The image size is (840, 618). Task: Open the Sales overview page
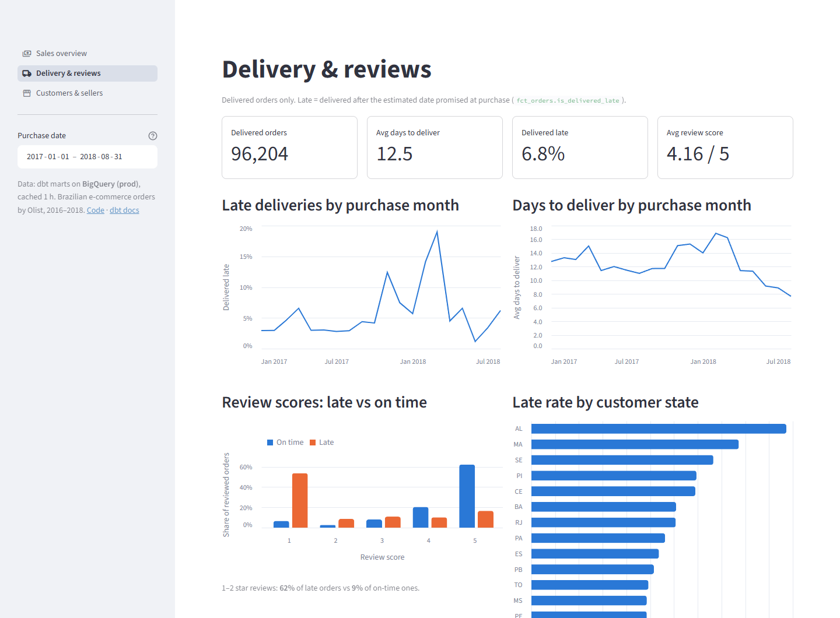87,54
